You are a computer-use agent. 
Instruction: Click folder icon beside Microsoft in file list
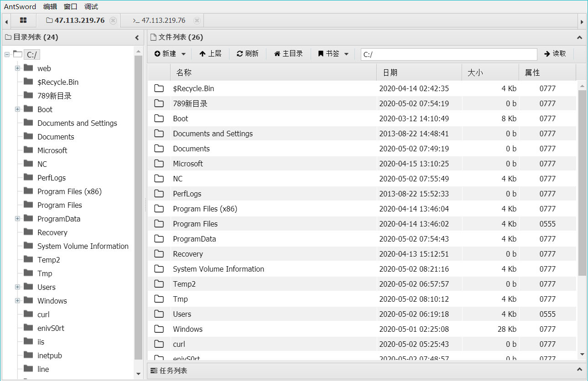[x=159, y=164]
